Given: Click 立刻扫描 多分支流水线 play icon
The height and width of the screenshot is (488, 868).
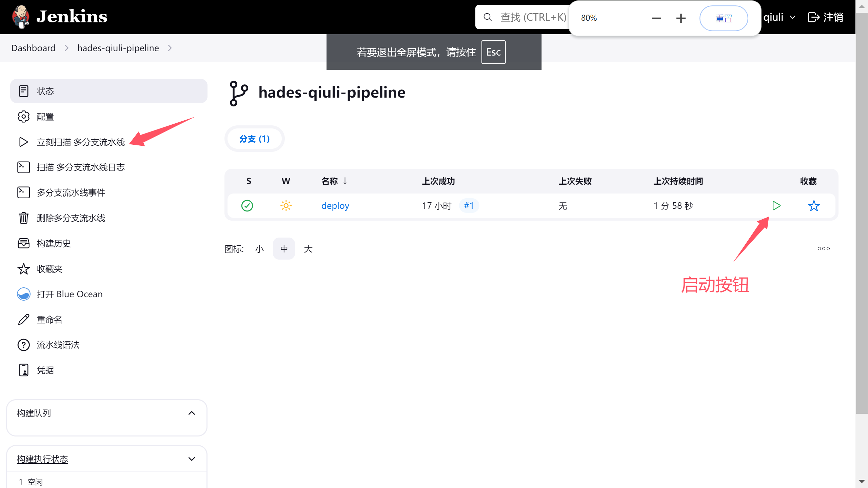Looking at the screenshot, I should point(23,142).
